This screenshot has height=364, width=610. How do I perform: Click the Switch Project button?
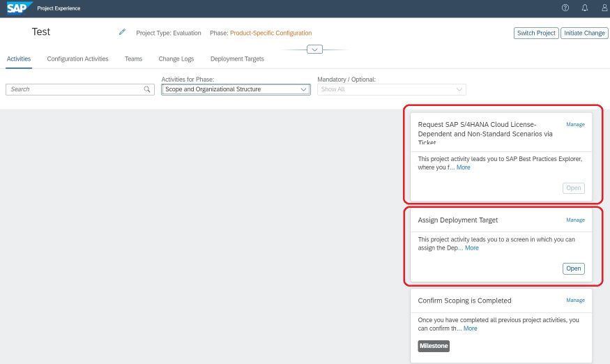point(536,33)
